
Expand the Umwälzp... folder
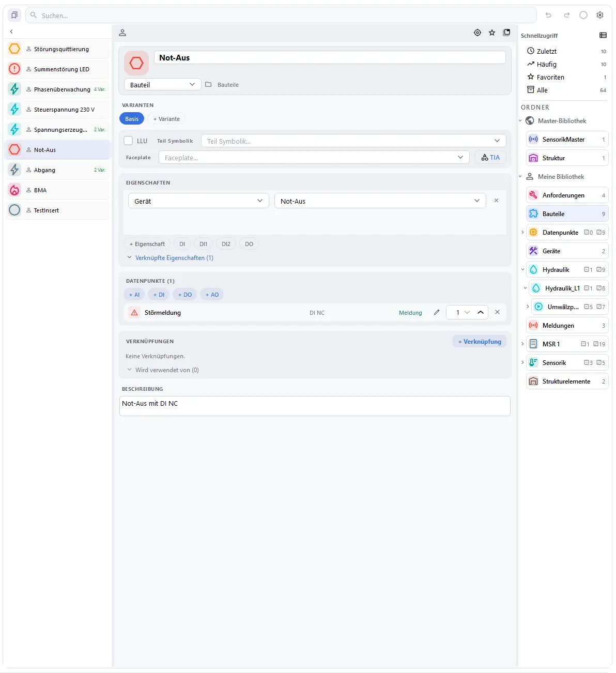[x=528, y=307]
